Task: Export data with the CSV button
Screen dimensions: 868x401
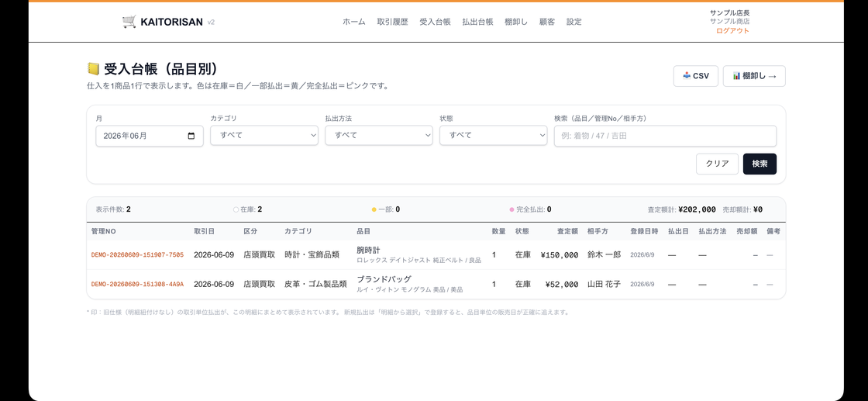Action: point(696,76)
